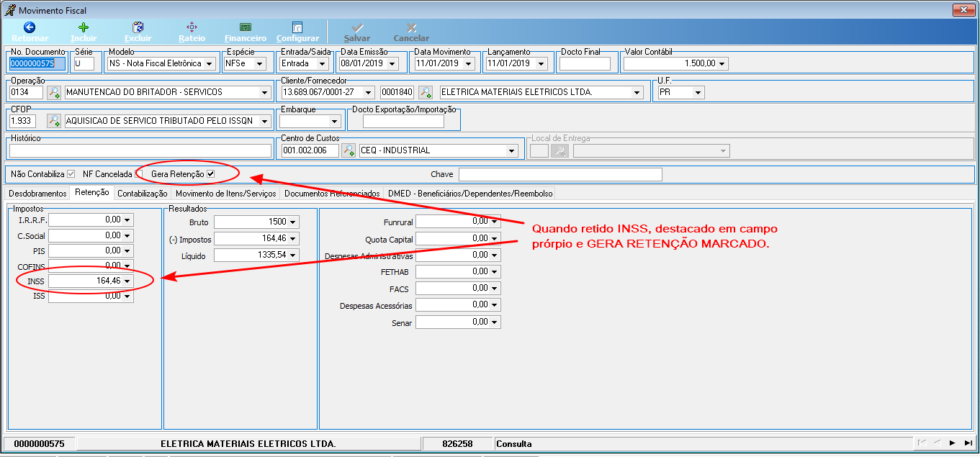Click the Docto Final field
The image size is (980, 457).
585,63
